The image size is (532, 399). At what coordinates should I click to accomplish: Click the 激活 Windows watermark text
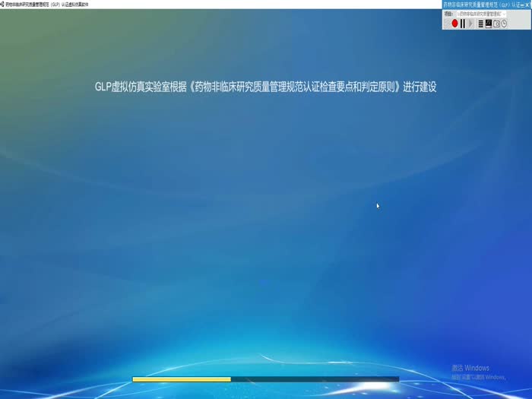[470, 369]
